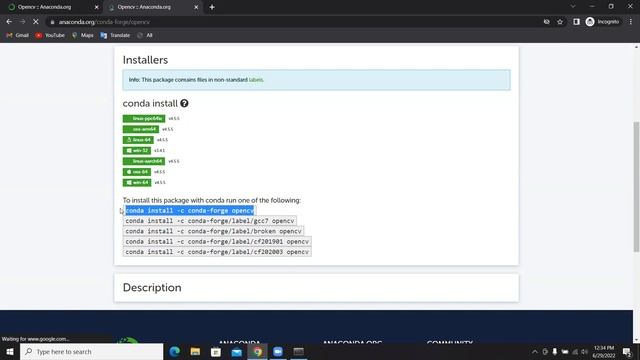The height and width of the screenshot is (360, 640).
Task: Click the label/cf202003 opencv install command
Action: 217,252
